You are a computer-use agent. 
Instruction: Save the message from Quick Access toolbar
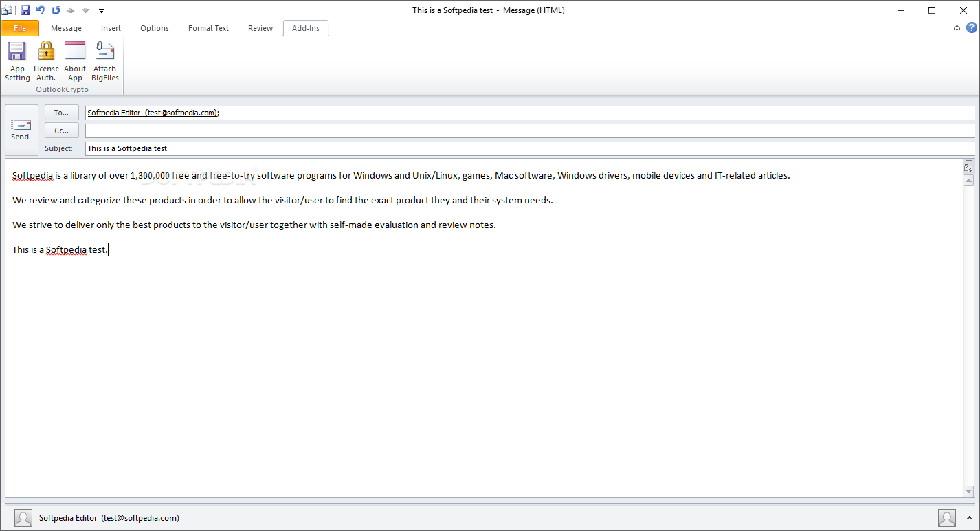click(x=25, y=10)
